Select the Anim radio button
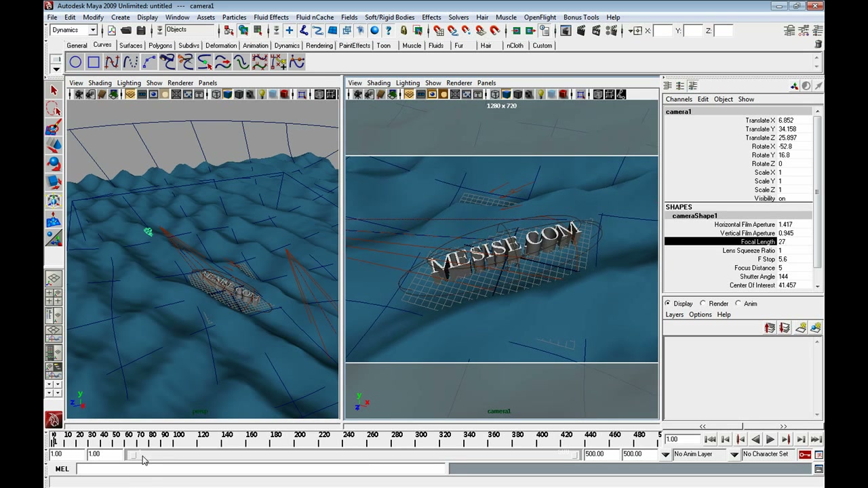 [738, 304]
